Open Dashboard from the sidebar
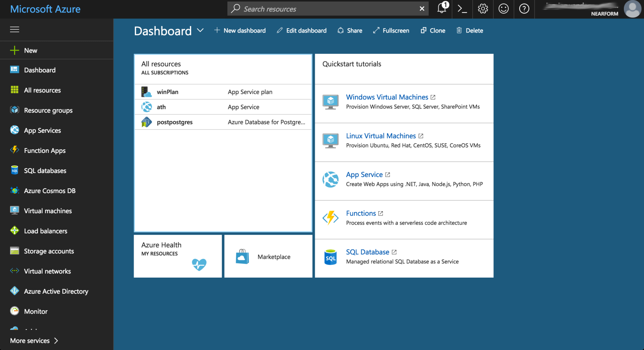 56,70
